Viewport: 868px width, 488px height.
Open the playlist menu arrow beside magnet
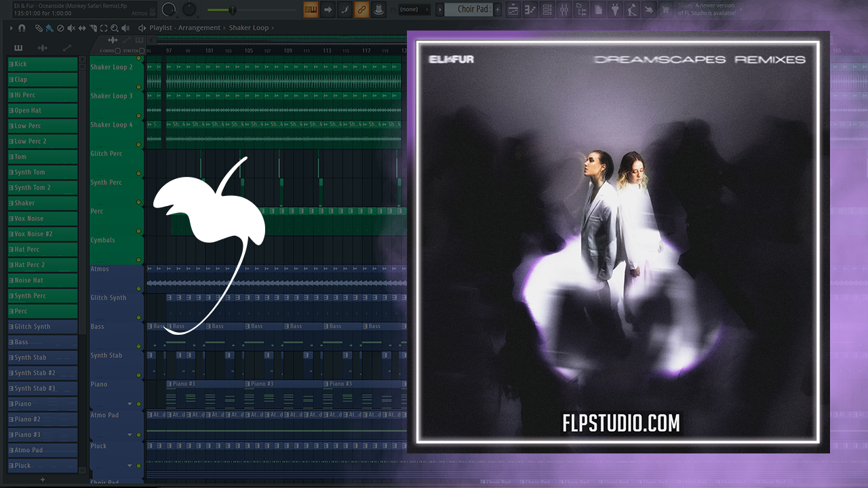point(12,28)
